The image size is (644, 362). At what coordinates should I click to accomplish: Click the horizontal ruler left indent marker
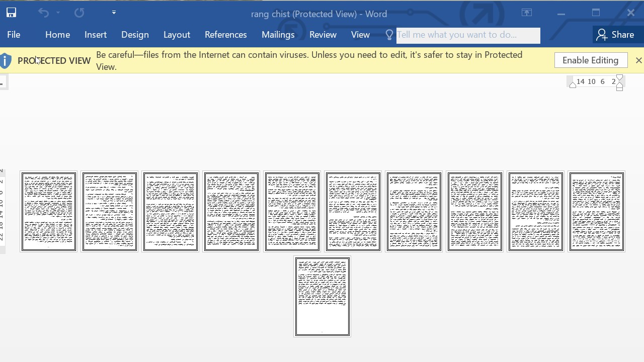(573, 85)
